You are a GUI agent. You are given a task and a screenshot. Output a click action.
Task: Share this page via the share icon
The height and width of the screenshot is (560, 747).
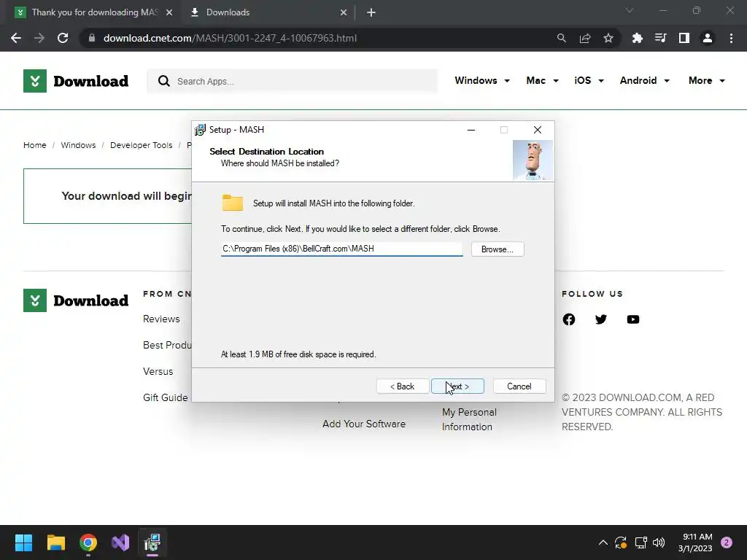pos(585,38)
